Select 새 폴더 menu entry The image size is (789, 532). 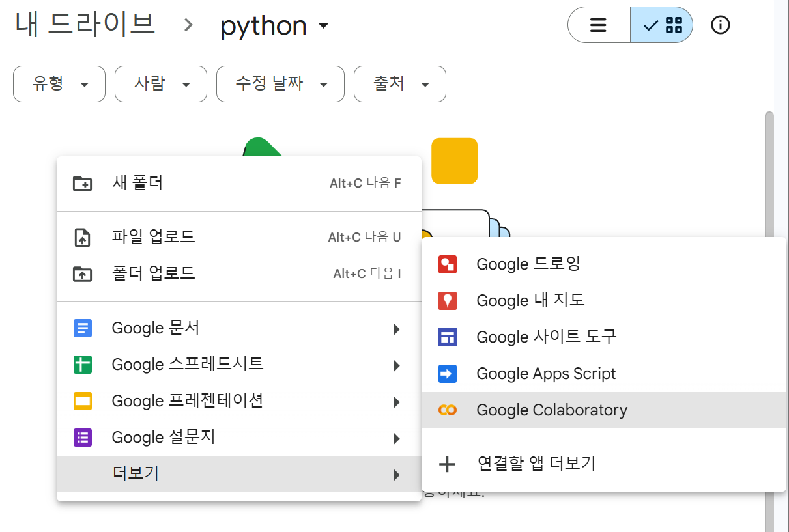(x=239, y=183)
